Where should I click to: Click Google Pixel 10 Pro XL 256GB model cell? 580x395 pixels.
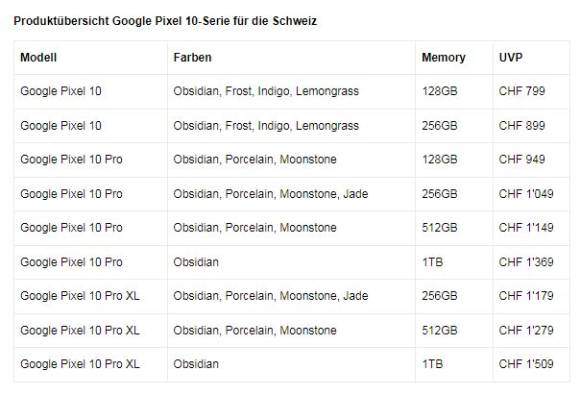tap(80, 296)
